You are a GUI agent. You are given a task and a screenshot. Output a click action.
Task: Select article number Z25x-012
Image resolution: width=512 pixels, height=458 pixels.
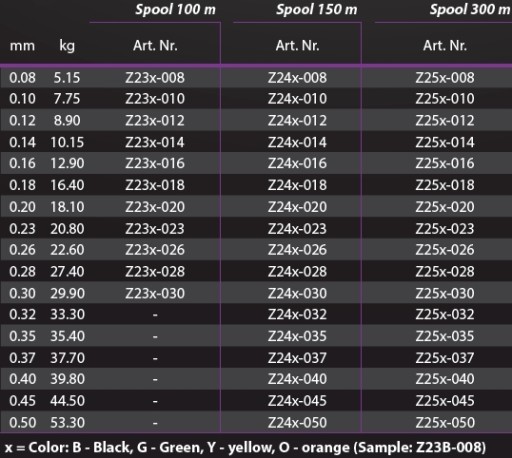pos(445,120)
